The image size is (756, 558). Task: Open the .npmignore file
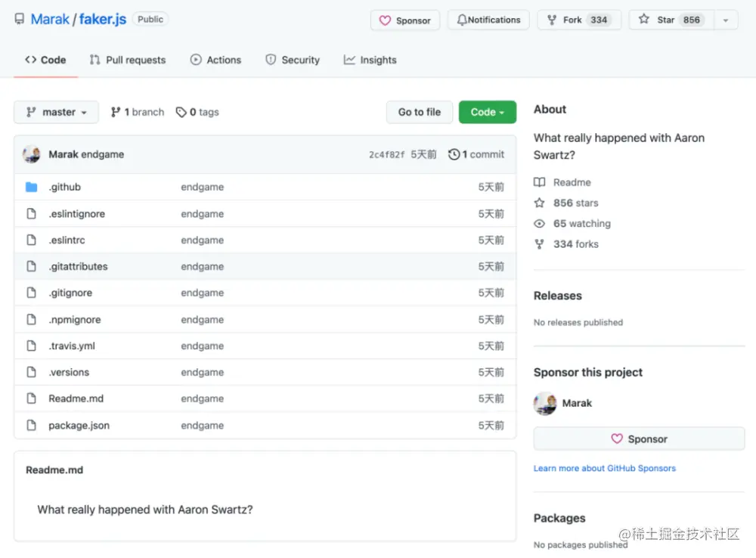pos(75,319)
